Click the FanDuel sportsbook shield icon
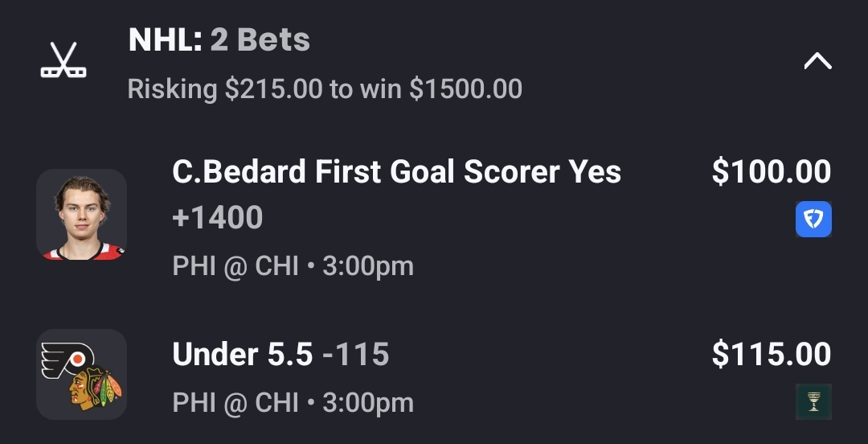Viewport: 868px width, 444px height. tap(813, 219)
